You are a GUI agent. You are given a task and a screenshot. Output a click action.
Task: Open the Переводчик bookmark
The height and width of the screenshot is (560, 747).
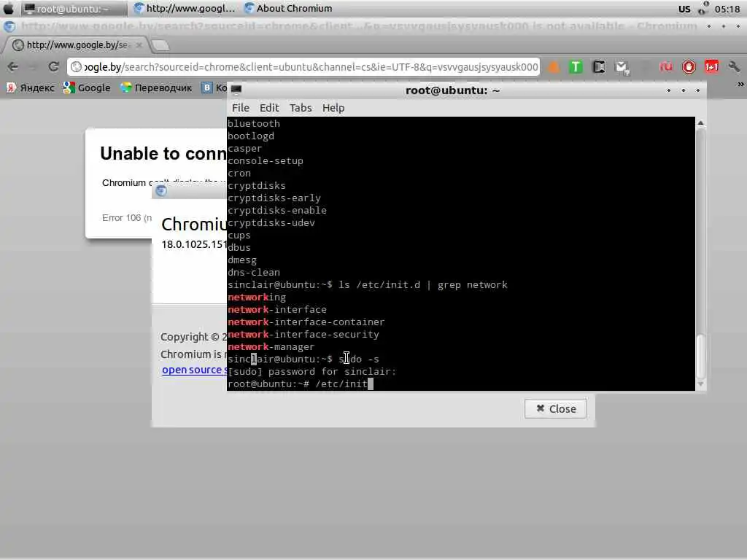pyautogui.click(x=156, y=87)
